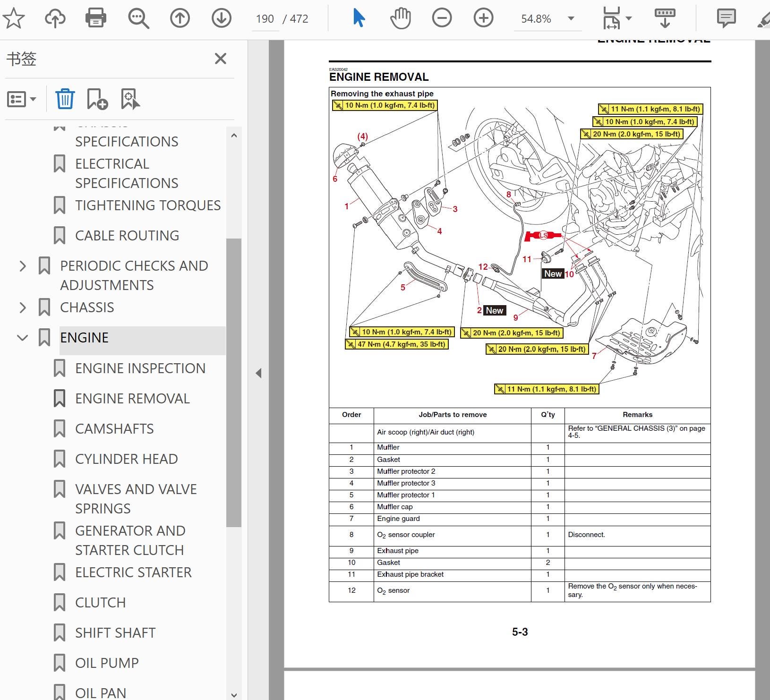Viewport: 770px width, 700px height.
Task: Click the ENGINE REMOVAL bookmark ribbon icon
Action: (x=60, y=398)
